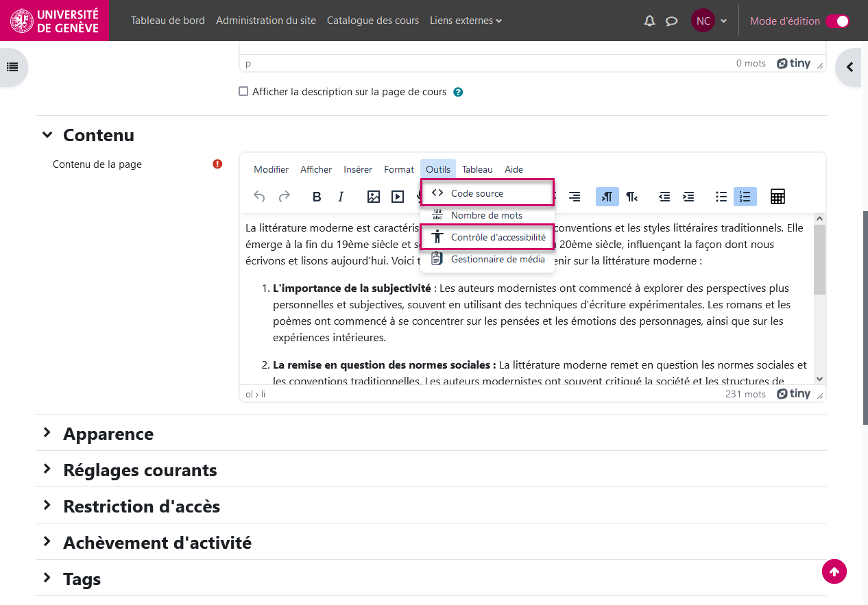Screen dimensions: 868x605
Task: Expand the Restriction d'accès section
Action: 141,506
